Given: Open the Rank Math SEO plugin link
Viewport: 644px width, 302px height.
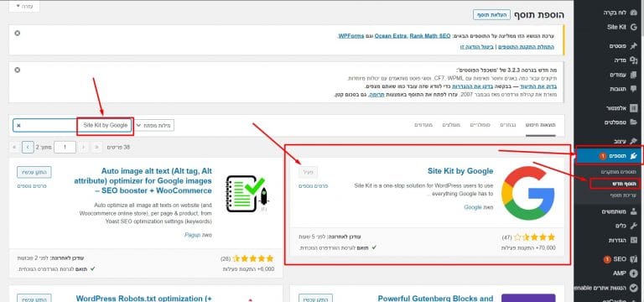Looking at the screenshot, I should click(430, 36).
